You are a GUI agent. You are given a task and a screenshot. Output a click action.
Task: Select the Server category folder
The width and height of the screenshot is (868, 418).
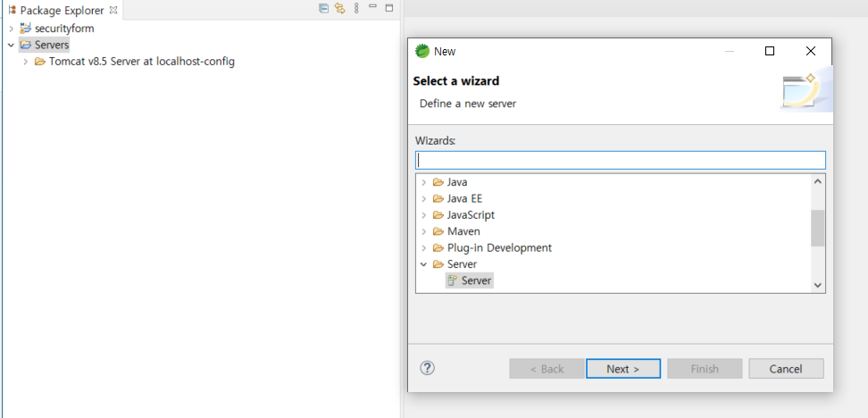click(462, 264)
